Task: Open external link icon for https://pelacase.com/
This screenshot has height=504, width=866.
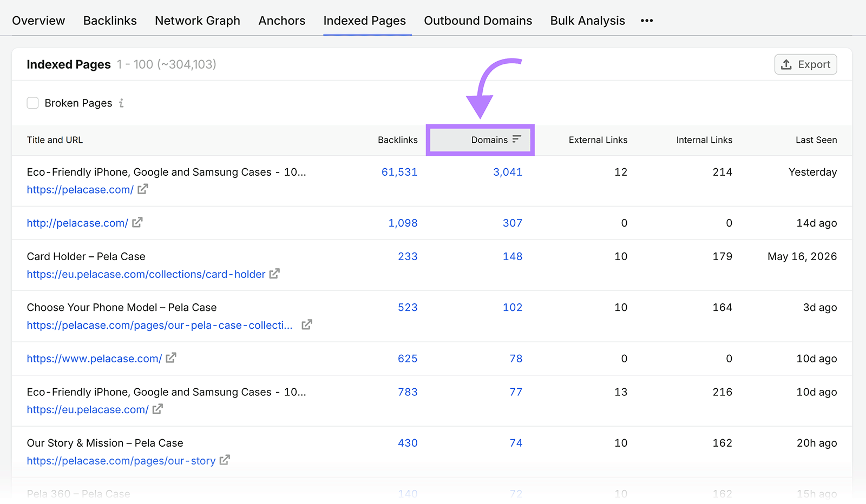Action: (143, 189)
